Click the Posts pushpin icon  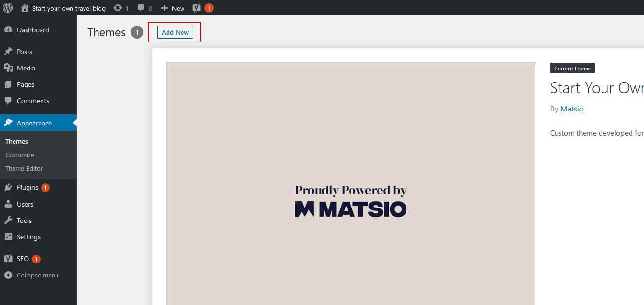(x=8, y=52)
